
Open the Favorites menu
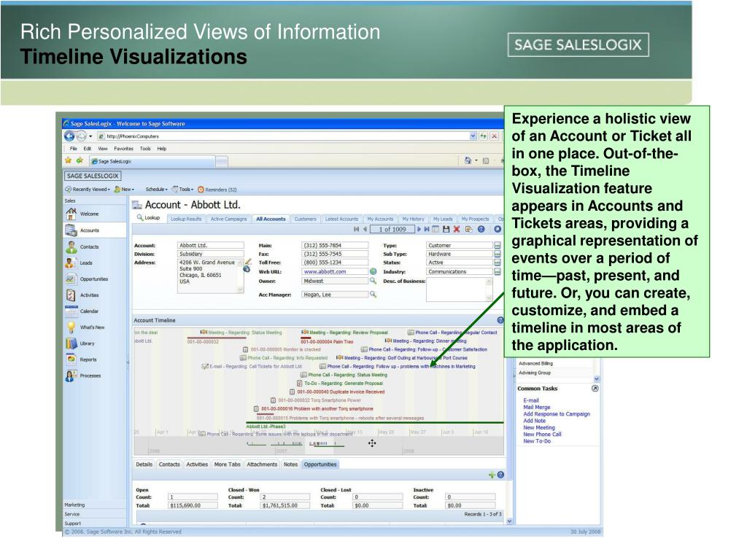pos(123,149)
